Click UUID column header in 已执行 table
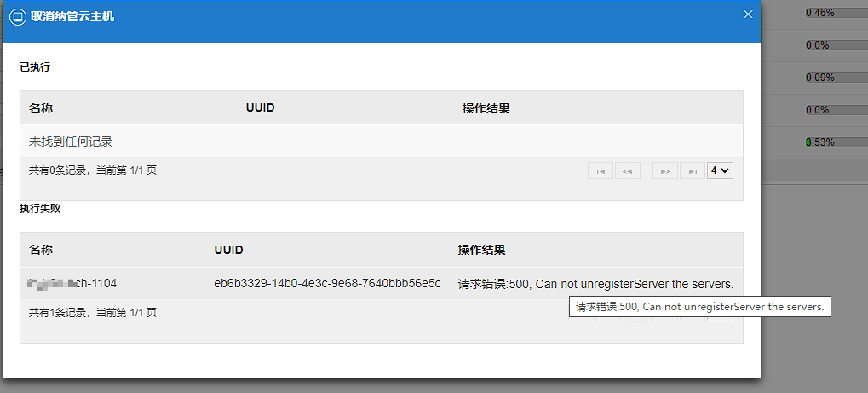The image size is (868, 393). [260, 107]
